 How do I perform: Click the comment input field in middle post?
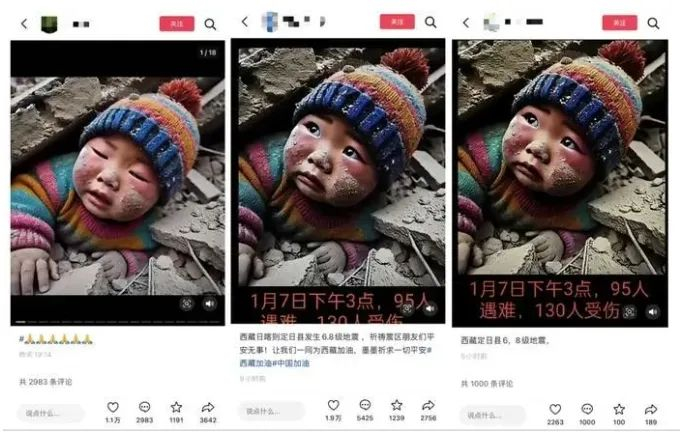(x=271, y=411)
